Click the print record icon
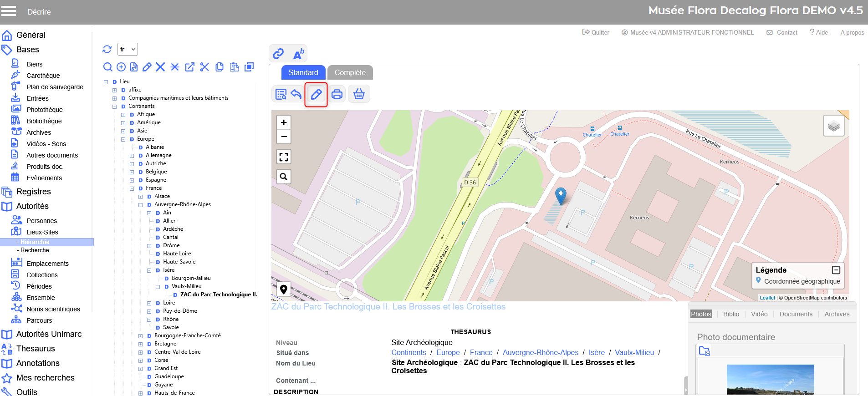Image resolution: width=868 pixels, height=396 pixels. pyautogui.click(x=337, y=94)
